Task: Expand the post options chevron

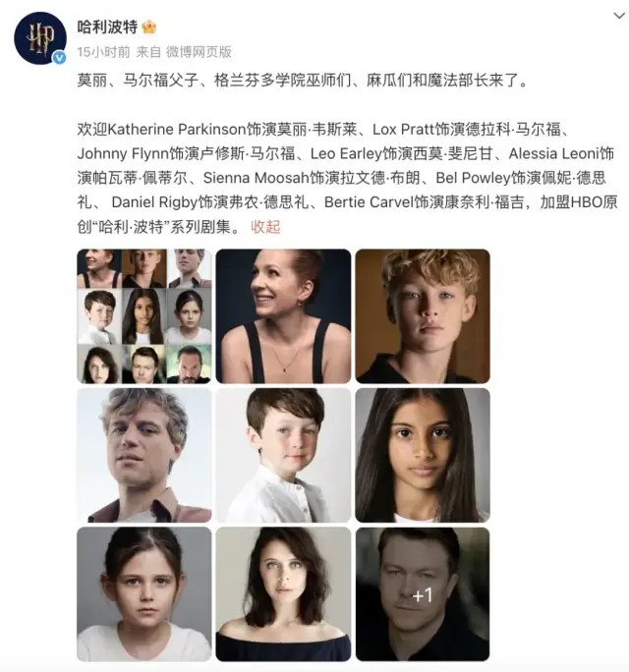Action: (x=619, y=16)
